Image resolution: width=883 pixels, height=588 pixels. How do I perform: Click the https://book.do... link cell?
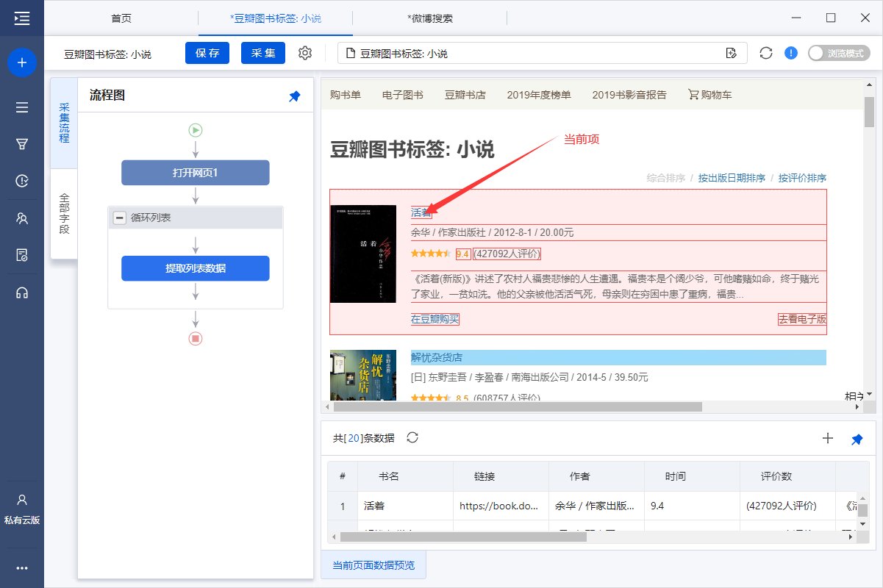tap(501, 506)
